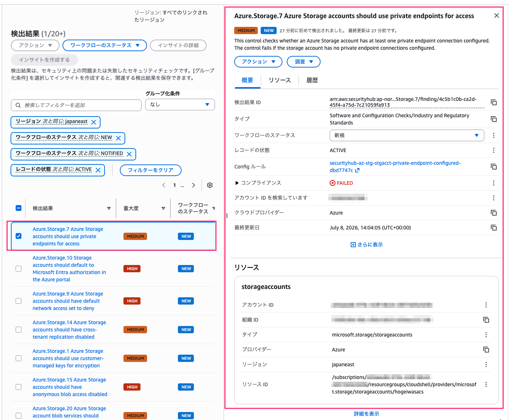This screenshot has width=509, height=420.
Task: Copy the プロバイダー value in リソース
Action: click(486, 350)
